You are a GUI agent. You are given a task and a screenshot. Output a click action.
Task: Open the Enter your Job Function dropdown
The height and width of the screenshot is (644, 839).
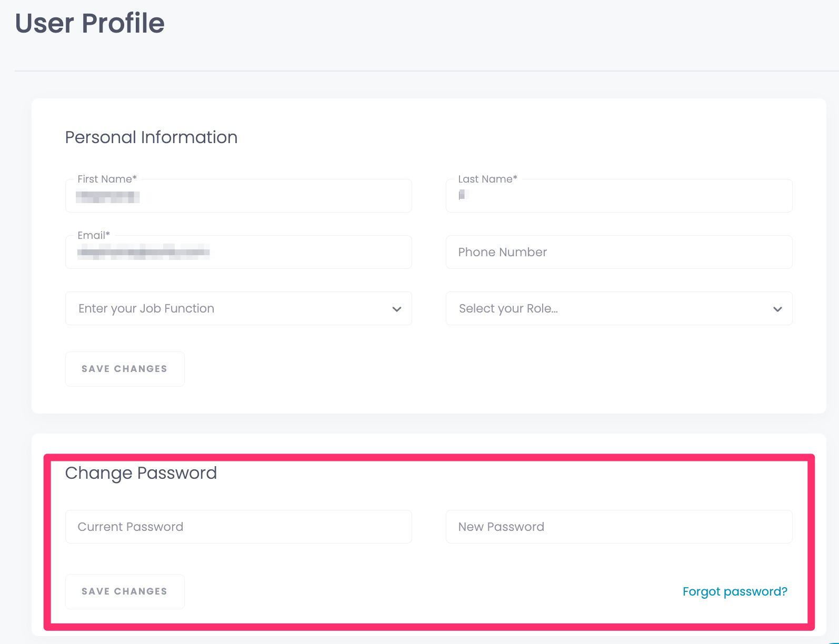238,308
